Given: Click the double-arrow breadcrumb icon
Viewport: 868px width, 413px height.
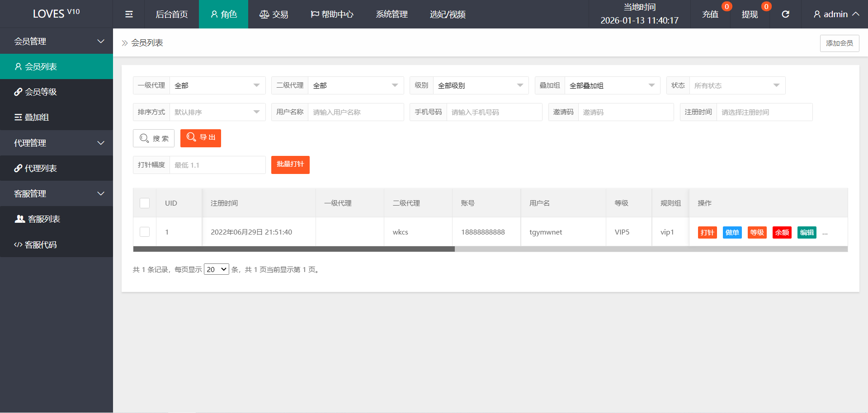Looking at the screenshot, I should (125, 43).
